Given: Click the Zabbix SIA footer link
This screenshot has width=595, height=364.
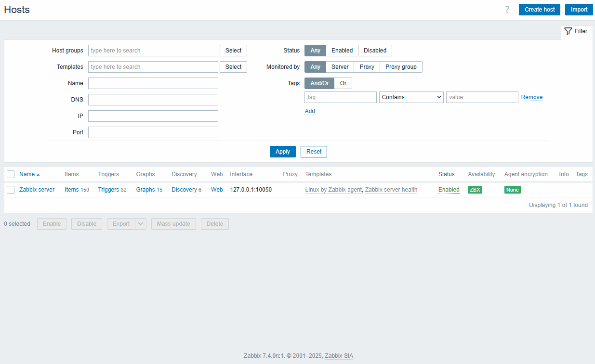Looking at the screenshot, I should click(339, 356).
